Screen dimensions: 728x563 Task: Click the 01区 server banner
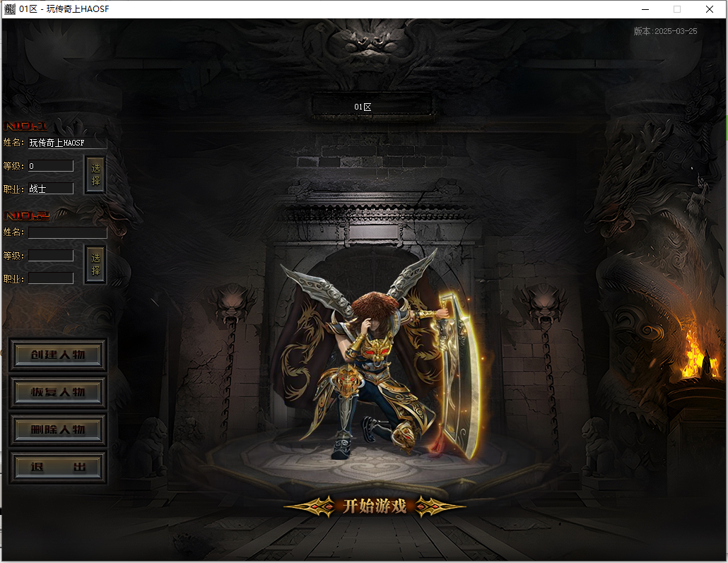tap(363, 107)
